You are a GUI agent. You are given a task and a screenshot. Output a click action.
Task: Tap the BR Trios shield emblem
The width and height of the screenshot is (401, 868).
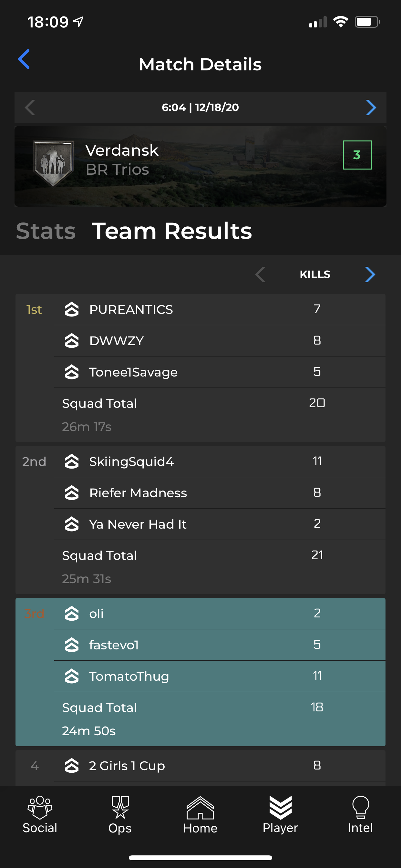click(53, 163)
